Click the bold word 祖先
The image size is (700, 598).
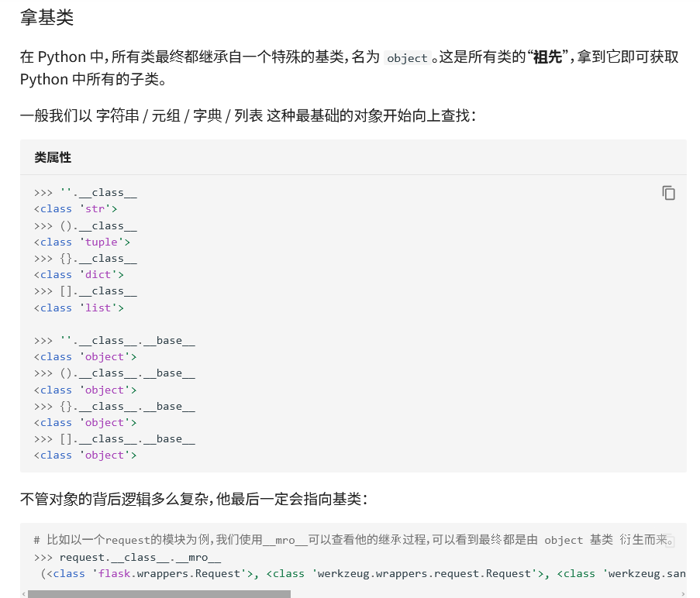click(x=547, y=57)
